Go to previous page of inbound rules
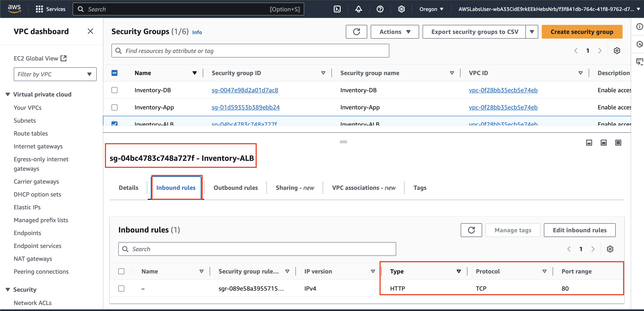The width and height of the screenshot is (644, 311). [569, 249]
